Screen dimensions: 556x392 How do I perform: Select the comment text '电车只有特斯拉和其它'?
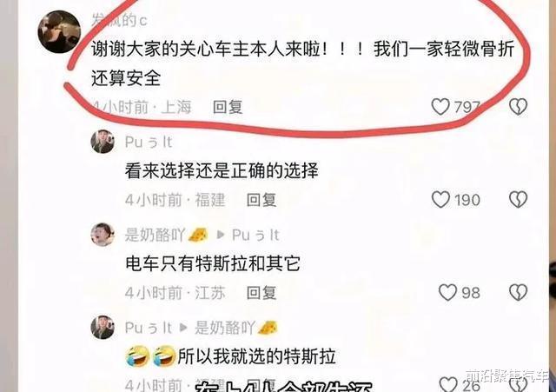click(x=213, y=263)
